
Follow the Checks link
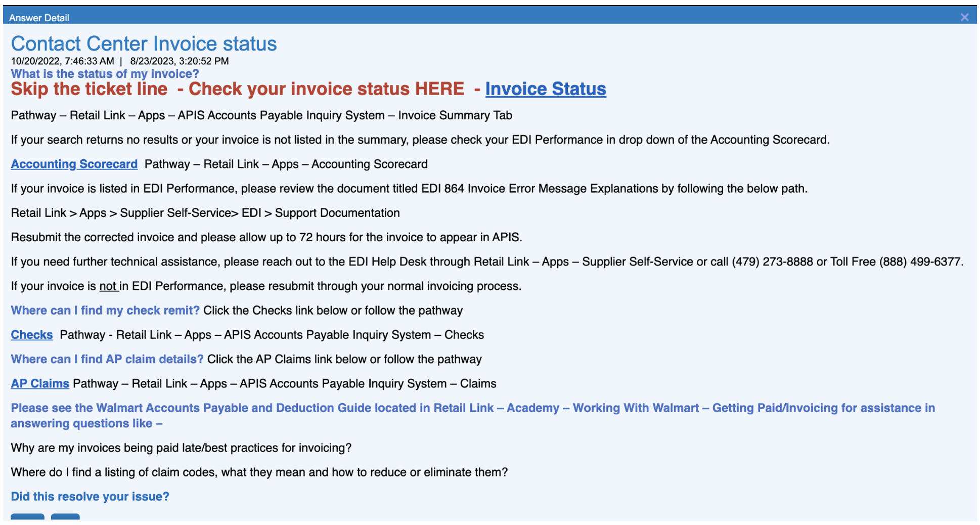(x=32, y=335)
